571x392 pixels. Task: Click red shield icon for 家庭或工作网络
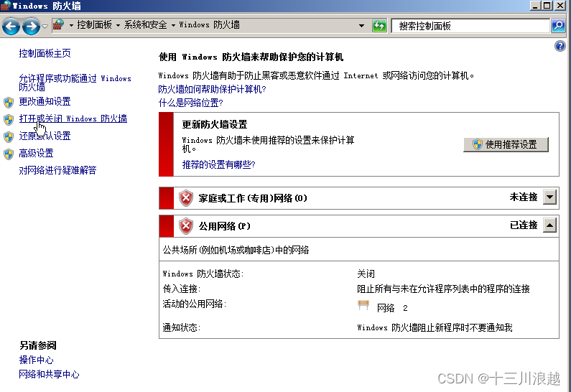click(186, 198)
